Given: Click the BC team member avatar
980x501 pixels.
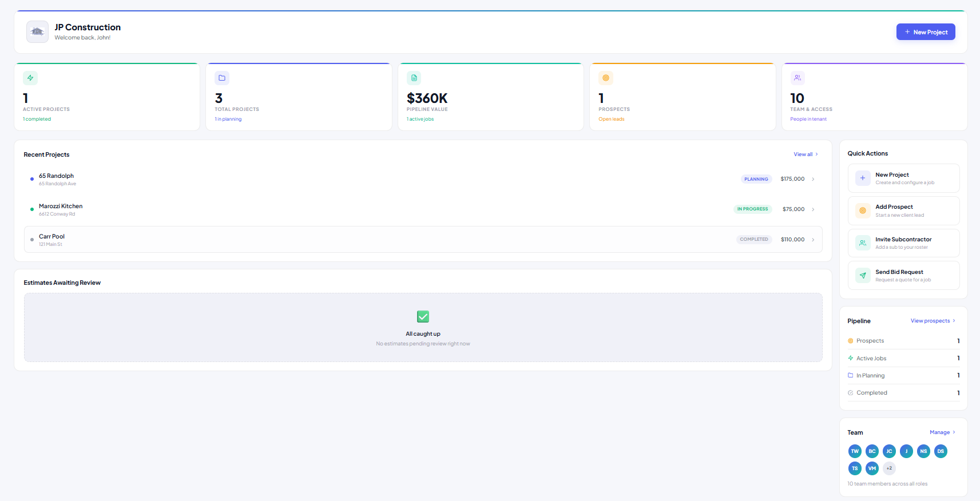Looking at the screenshot, I should 872,451.
